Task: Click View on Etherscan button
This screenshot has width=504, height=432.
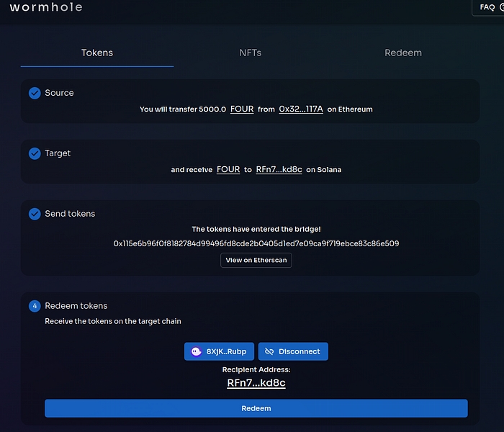Action: tap(256, 261)
